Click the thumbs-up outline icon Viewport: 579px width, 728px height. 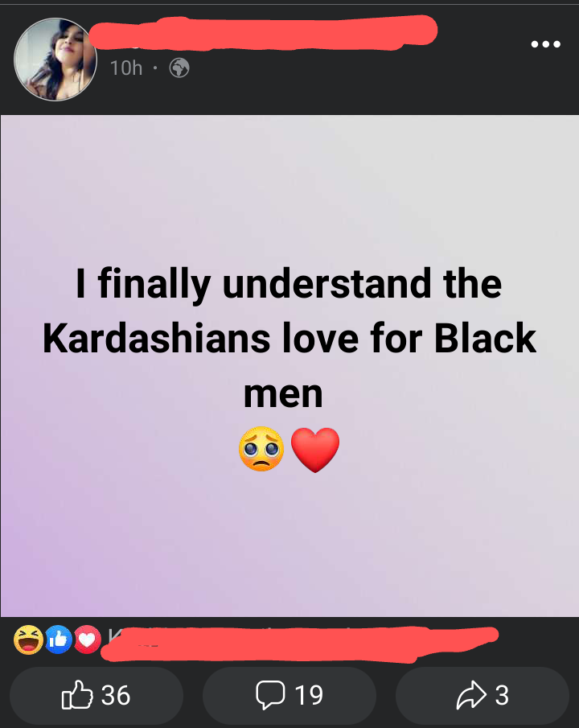pos(77,695)
